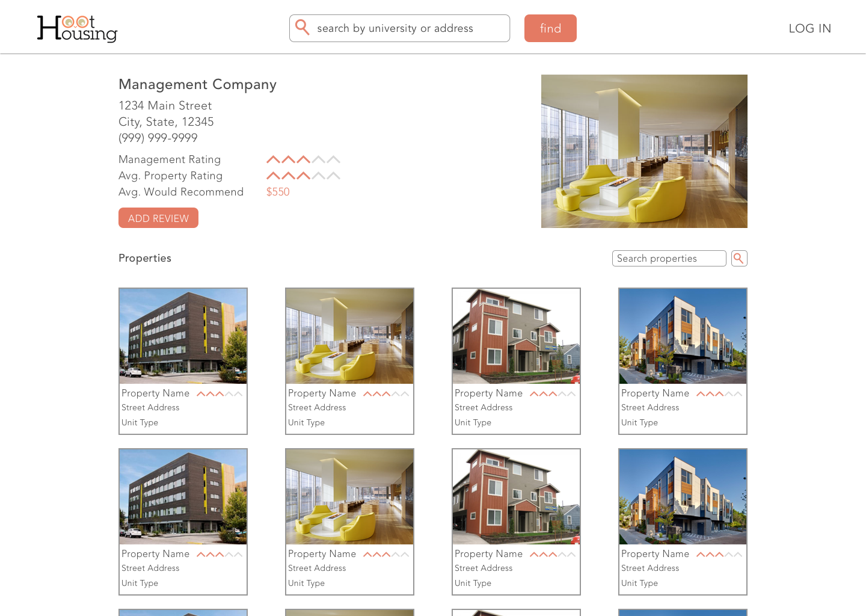Select Property Name on the third card
866x616 pixels.
tap(488, 393)
